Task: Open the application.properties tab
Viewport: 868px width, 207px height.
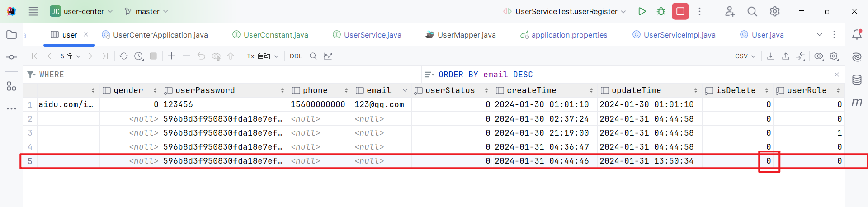Action: pyautogui.click(x=569, y=35)
